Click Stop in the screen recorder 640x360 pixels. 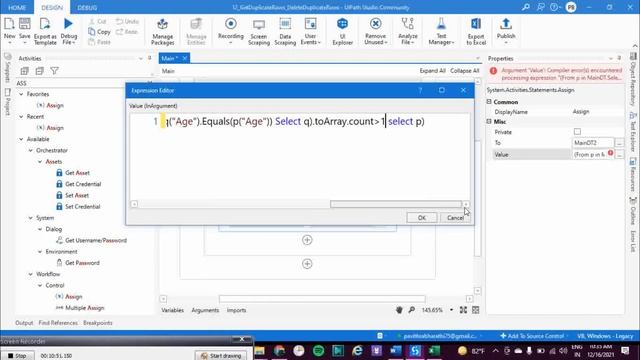pos(17,356)
